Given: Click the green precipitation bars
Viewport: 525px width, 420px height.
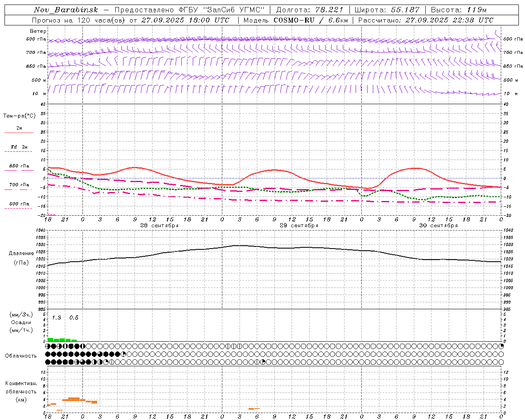Looking at the screenshot, I should click(59, 340).
